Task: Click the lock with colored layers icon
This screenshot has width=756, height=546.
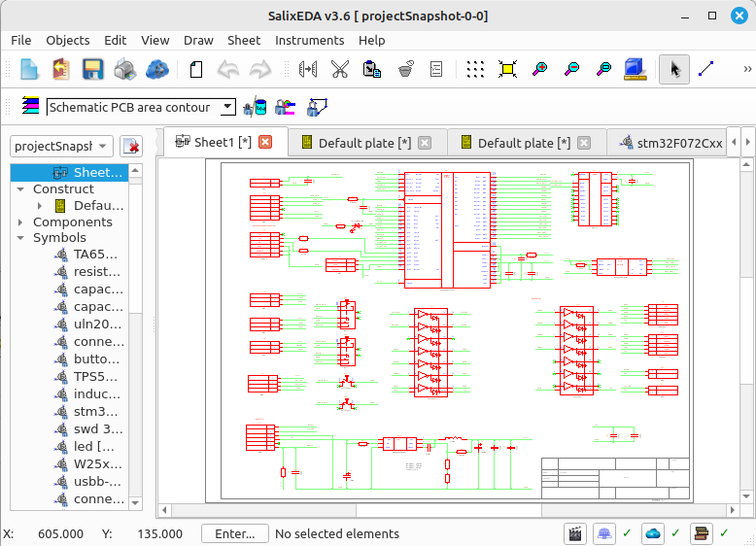Action: click(x=285, y=107)
